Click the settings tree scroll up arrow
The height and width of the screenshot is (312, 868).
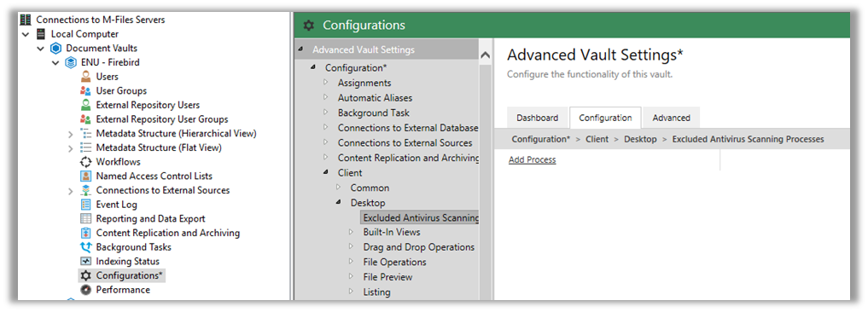485,55
